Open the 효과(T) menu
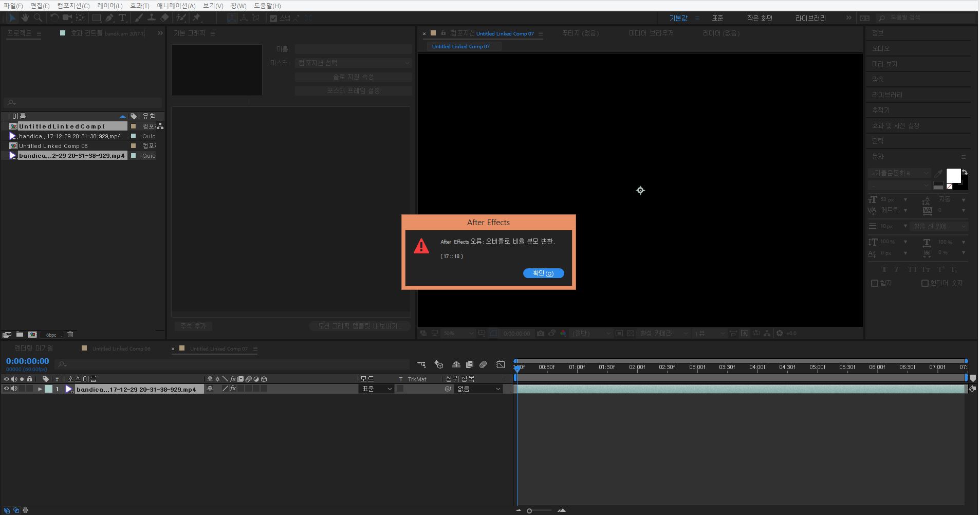 pos(139,6)
